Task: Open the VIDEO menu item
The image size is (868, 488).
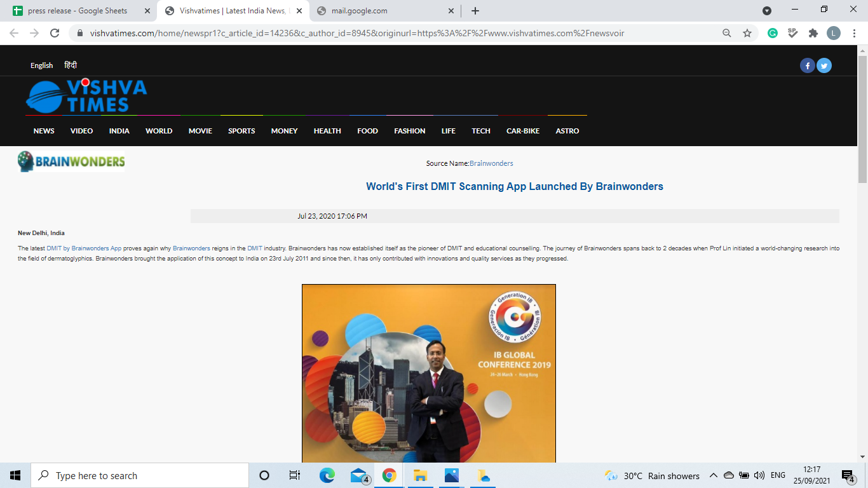Action: (81, 131)
